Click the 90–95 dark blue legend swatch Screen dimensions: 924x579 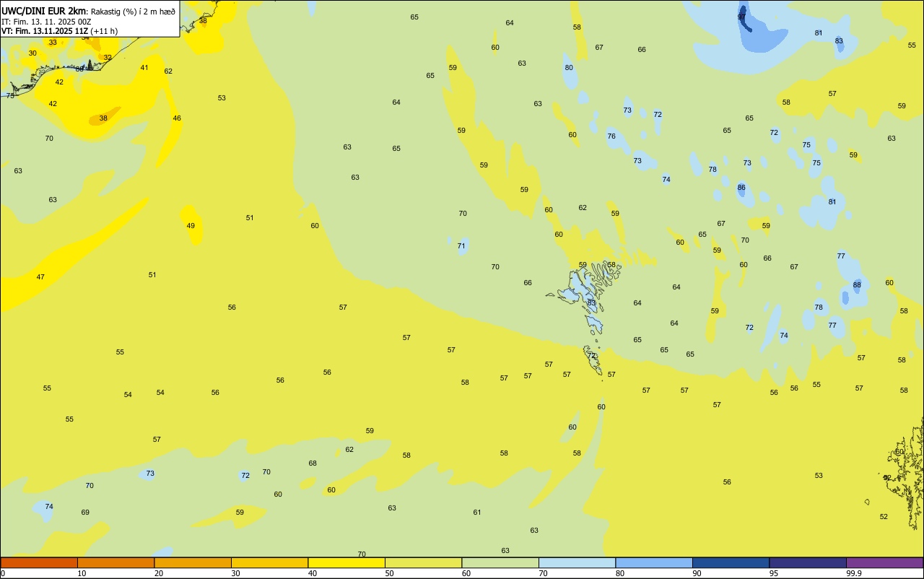pos(731,562)
